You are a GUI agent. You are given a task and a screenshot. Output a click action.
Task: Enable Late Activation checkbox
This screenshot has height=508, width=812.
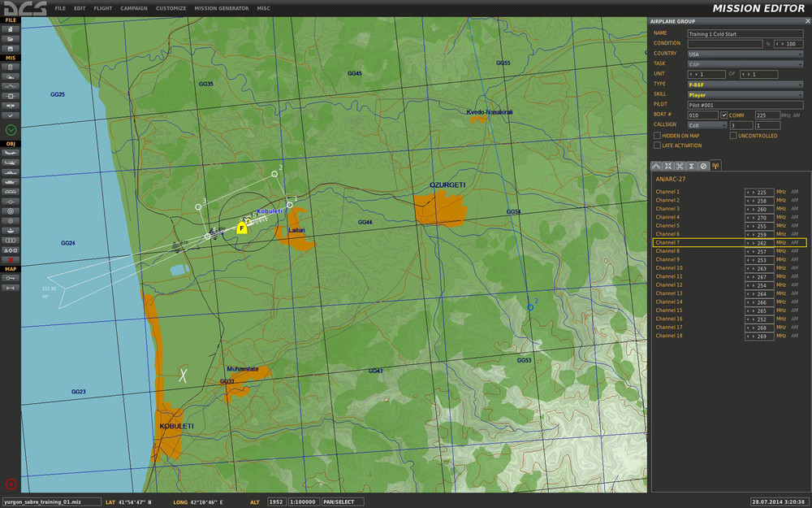coord(657,145)
